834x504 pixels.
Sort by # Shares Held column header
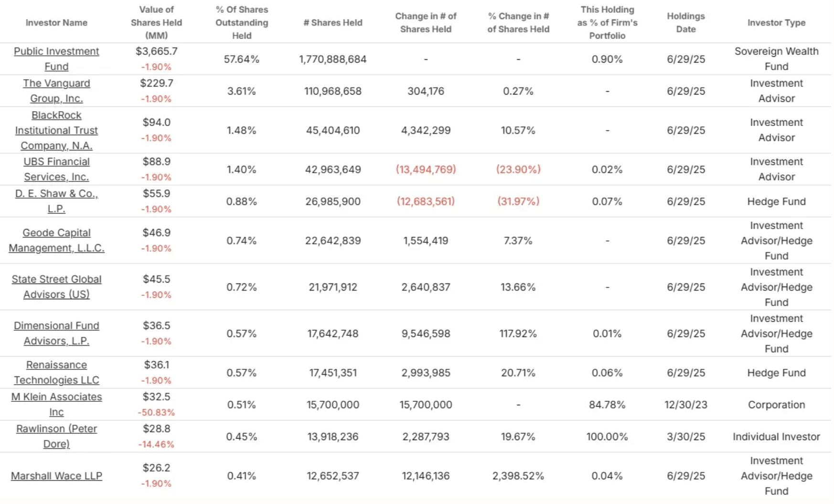(x=333, y=22)
